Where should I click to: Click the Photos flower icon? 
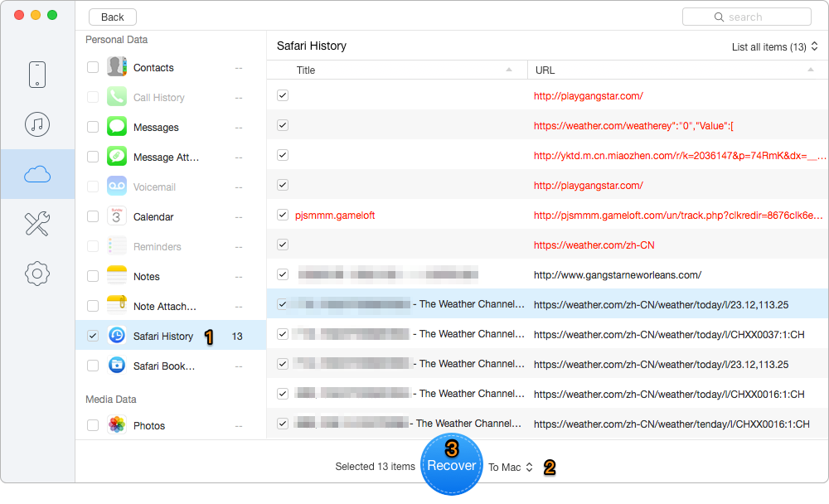[117, 424]
